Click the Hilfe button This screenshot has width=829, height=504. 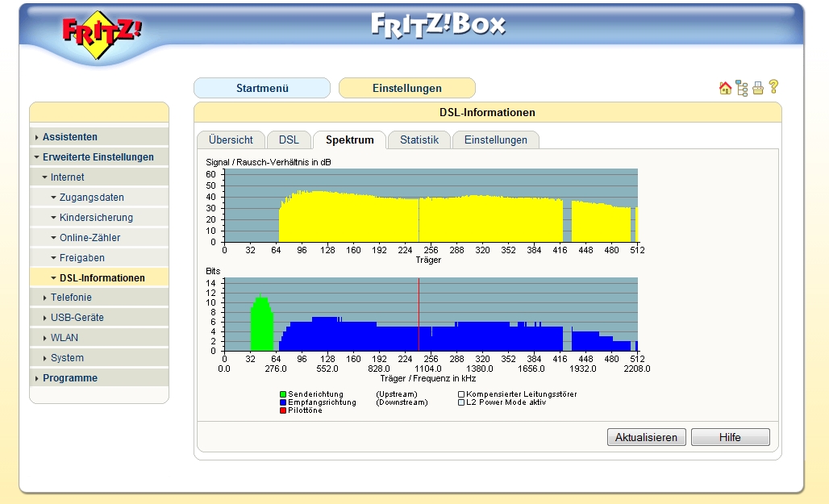pyautogui.click(x=730, y=437)
